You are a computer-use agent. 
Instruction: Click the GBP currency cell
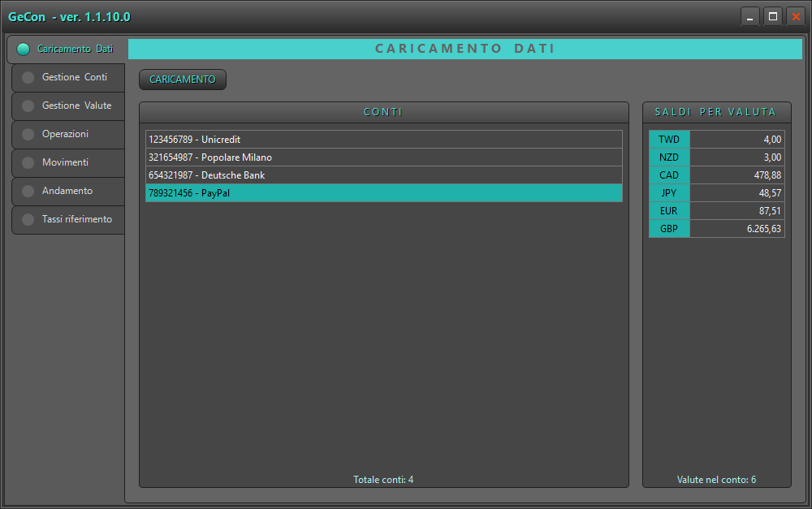point(669,229)
